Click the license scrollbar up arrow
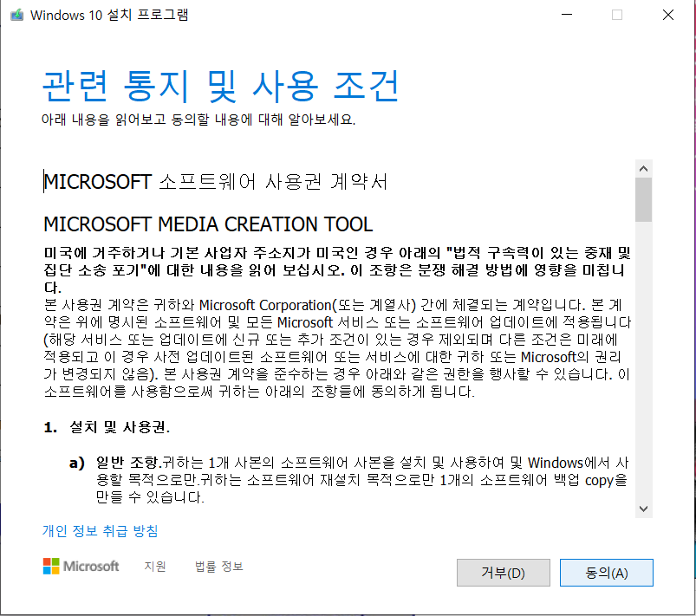696x616 pixels. click(644, 169)
